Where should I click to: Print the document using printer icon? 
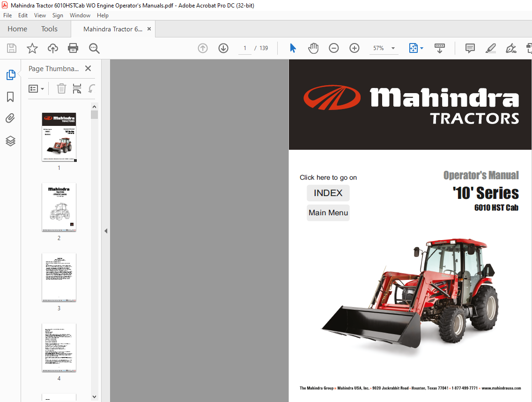[x=73, y=48]
